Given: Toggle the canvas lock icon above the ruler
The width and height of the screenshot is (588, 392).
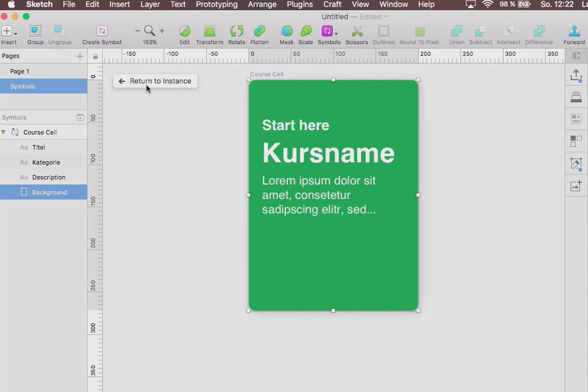Looking at the screenshot, I should [x=95, y=56].
